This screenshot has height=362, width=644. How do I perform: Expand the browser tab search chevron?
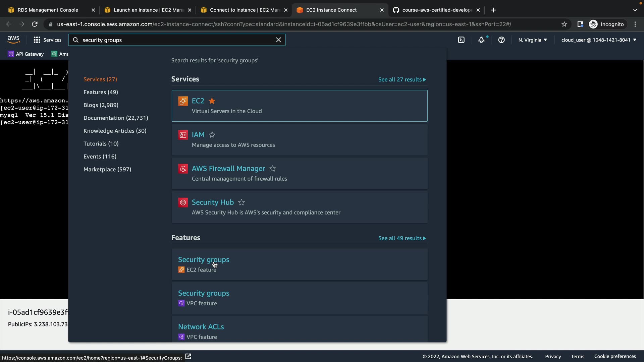[635, 10]
